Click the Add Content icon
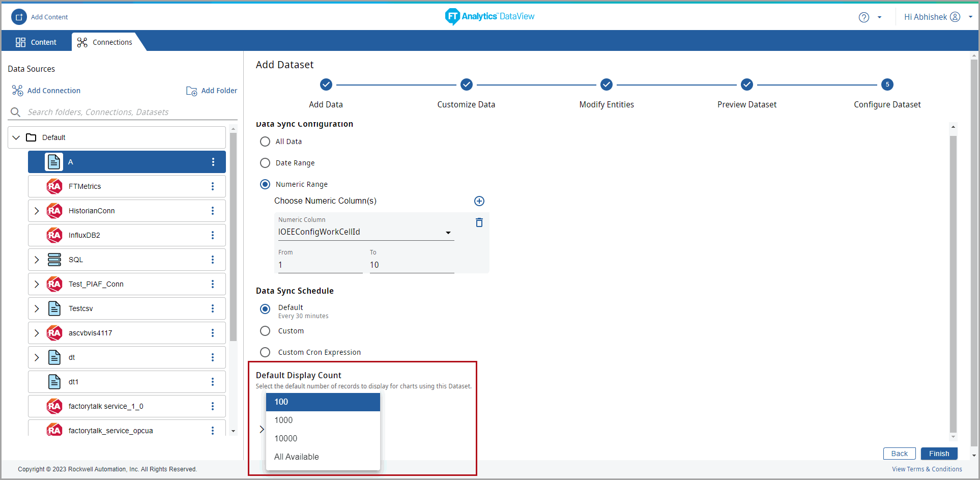This screenshot has height=480, width=980. (19, 17)
